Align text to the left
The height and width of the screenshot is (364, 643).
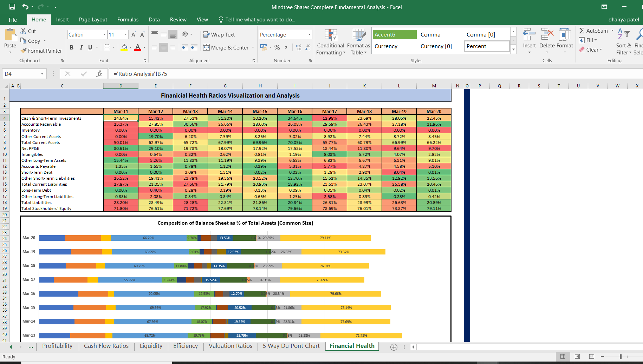click(x=155, y=47)
